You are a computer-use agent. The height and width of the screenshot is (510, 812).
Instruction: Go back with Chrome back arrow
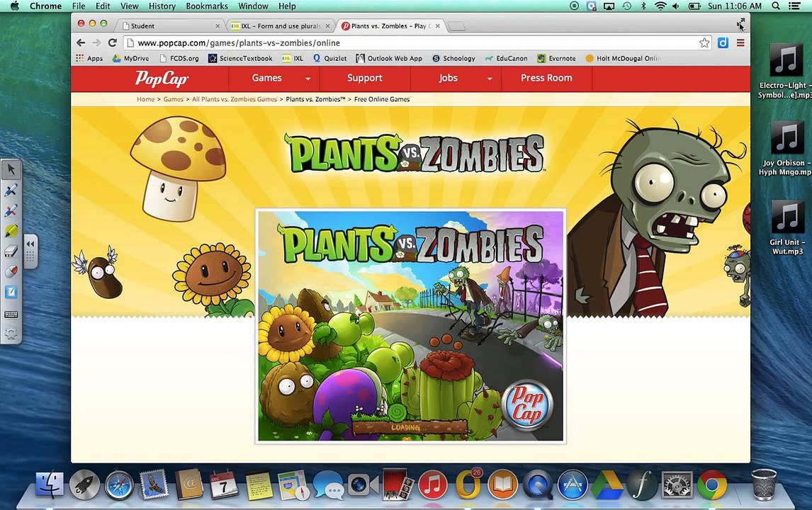[80, 43]
